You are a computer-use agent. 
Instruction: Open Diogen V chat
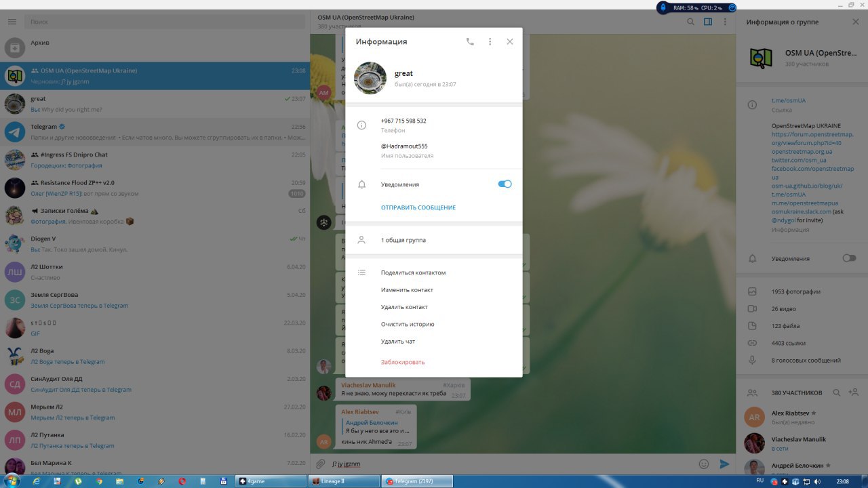[x=155, y=243]
